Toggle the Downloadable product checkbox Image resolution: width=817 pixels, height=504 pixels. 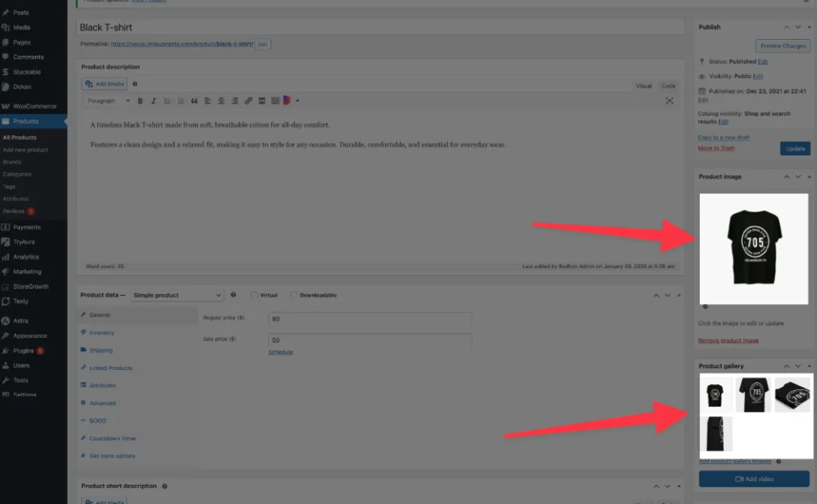coord(294,295)
